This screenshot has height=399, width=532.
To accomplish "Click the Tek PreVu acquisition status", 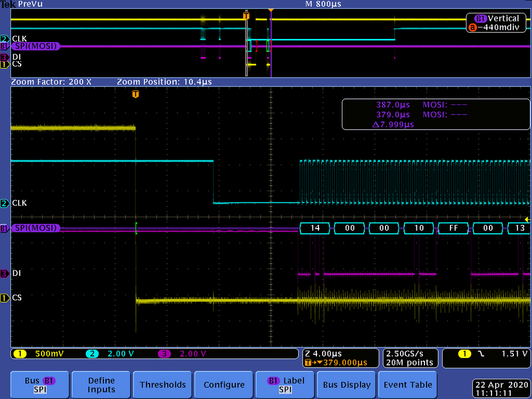I will tap(21, 4).
